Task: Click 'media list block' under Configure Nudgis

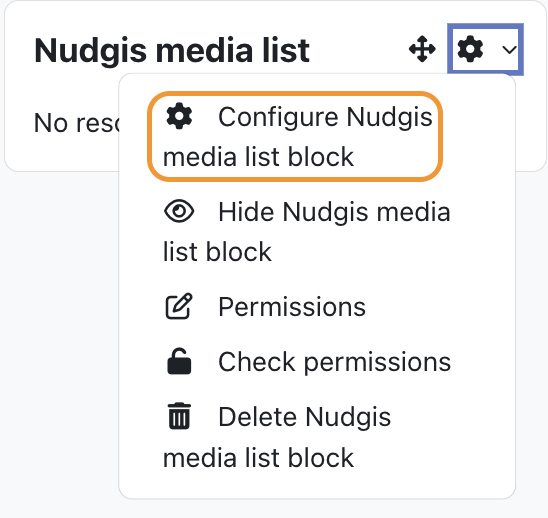Action: (x=258, y=157)
